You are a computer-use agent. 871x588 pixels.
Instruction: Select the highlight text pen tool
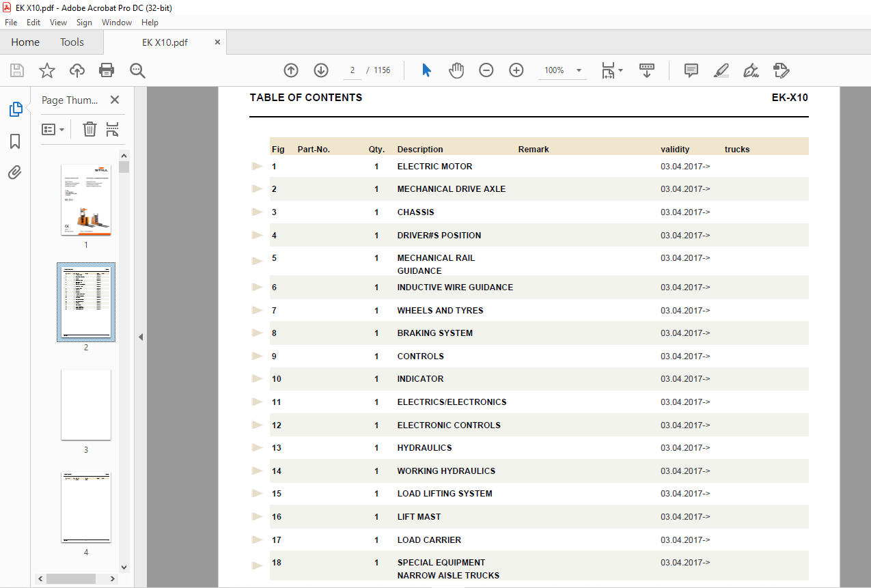[x=721, y=70]
